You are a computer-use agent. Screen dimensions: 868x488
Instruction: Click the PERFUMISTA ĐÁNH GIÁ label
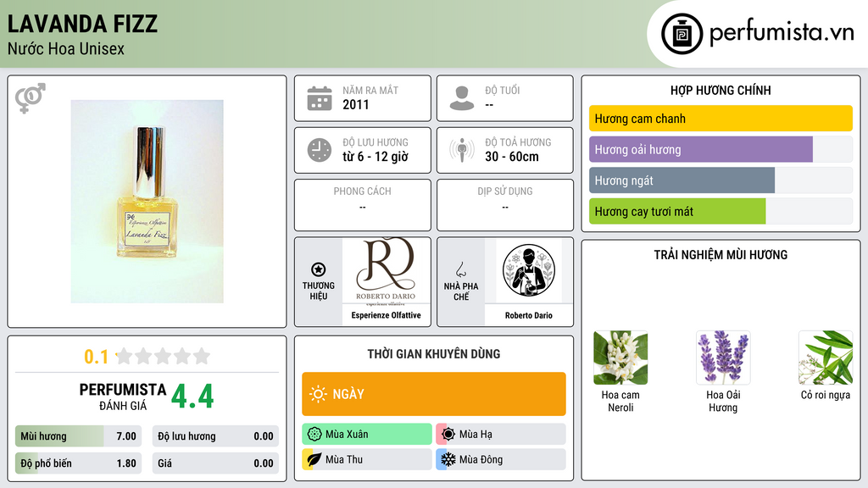tap(123, 397)
